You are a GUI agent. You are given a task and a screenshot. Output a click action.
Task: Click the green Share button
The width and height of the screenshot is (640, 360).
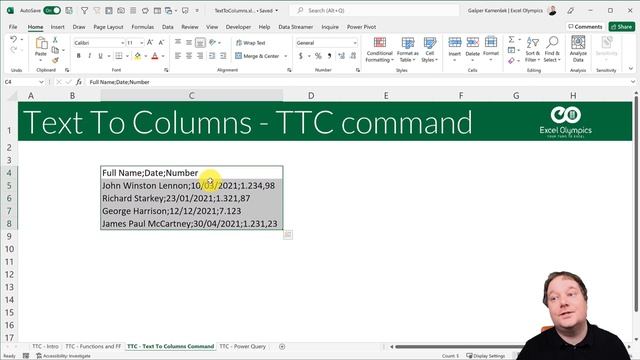click(622, 27)
